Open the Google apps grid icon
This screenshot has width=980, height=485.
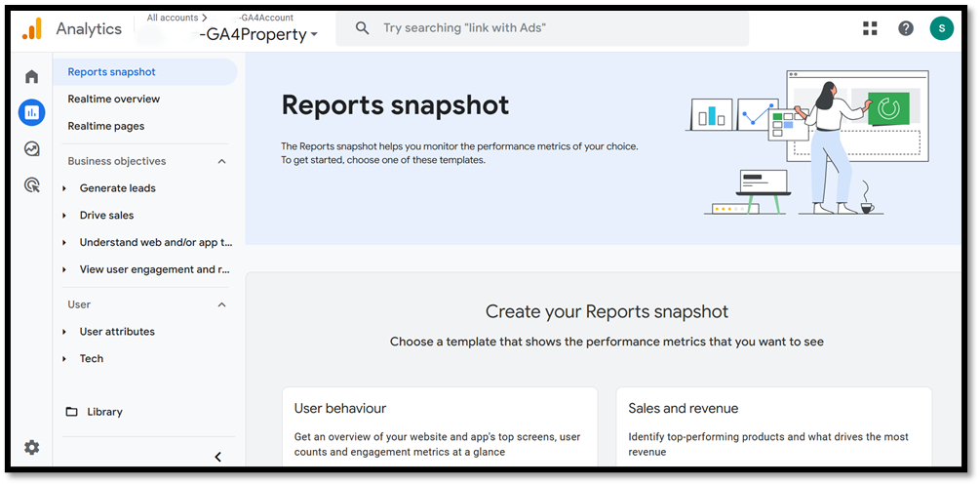pos(870,28)
